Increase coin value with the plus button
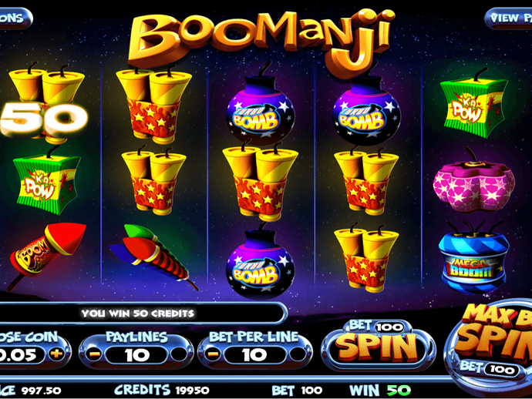 coord(56,354)
